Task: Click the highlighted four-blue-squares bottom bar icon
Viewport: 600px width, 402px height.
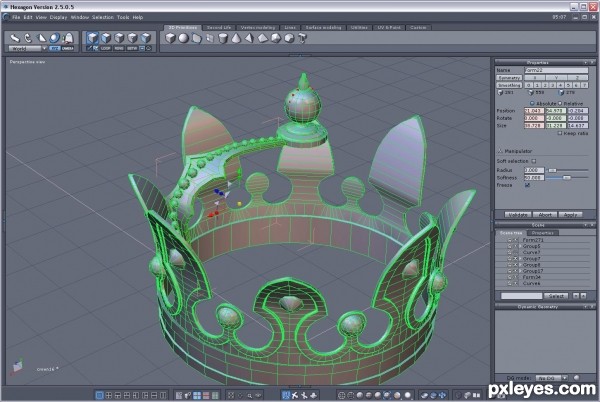Action: pyautogui.click(x=197, y=395)
